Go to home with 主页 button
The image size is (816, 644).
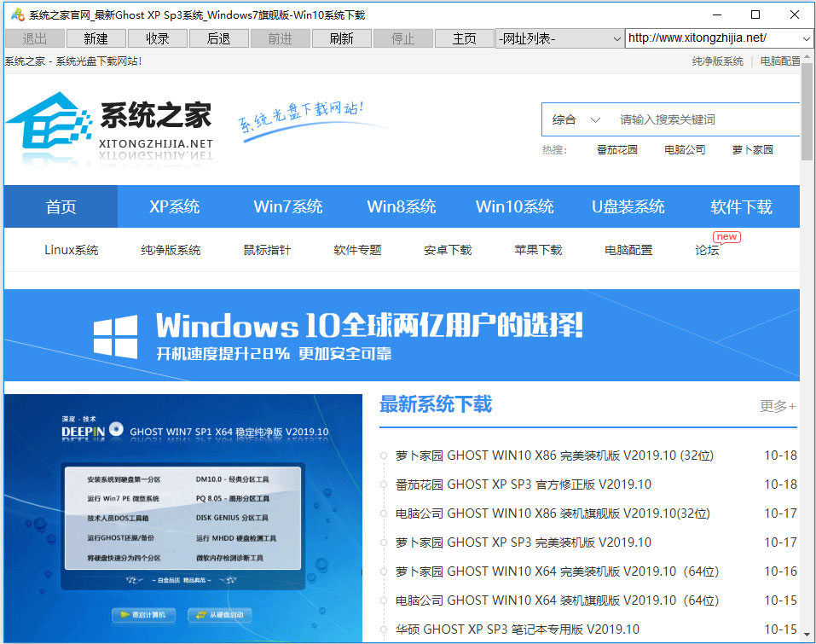tap(464, 38)
